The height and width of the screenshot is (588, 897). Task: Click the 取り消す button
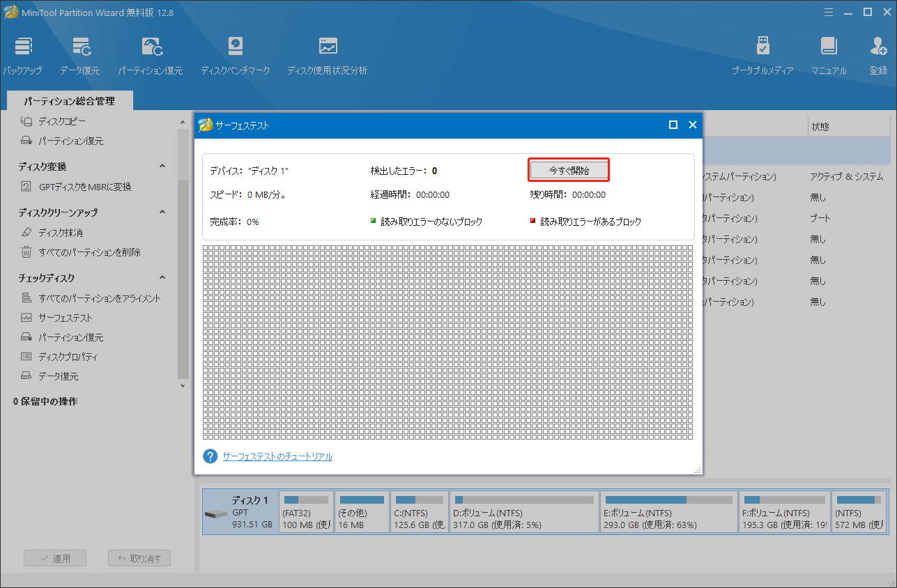[x=139, y=558]
